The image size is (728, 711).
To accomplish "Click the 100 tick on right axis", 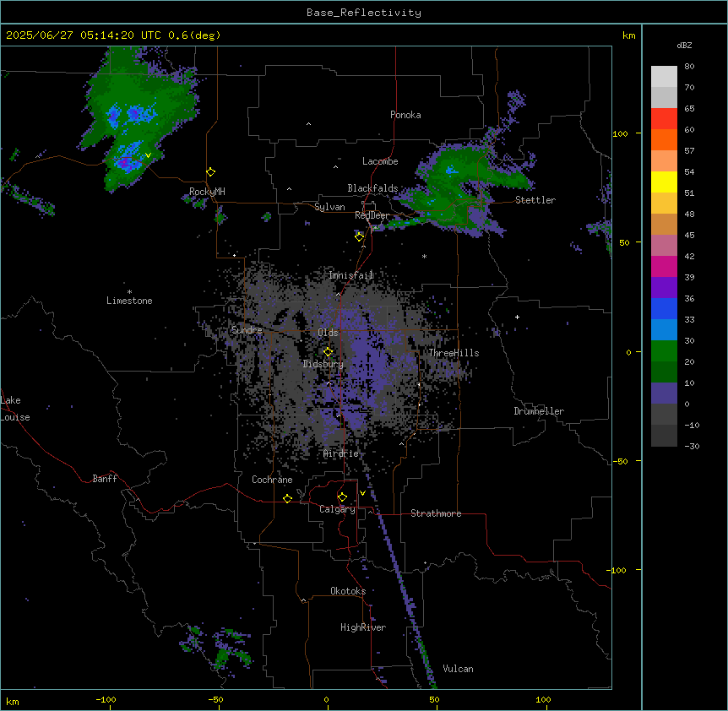I will click(620, 133).
